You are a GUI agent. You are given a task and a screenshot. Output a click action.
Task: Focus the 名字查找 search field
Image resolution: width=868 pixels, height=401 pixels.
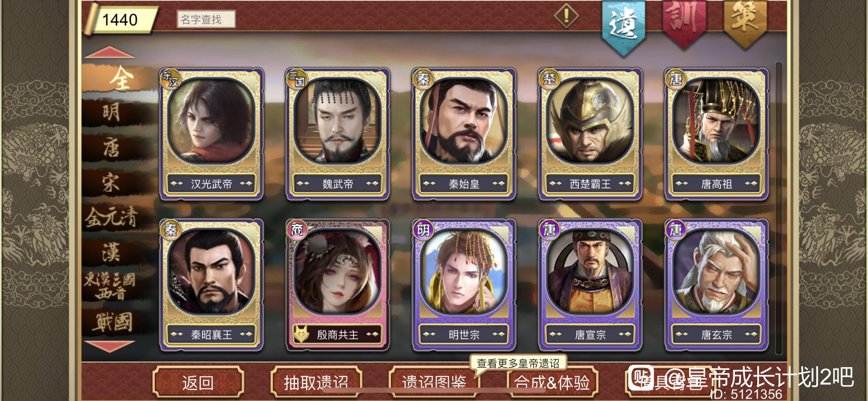click(206, 19)
